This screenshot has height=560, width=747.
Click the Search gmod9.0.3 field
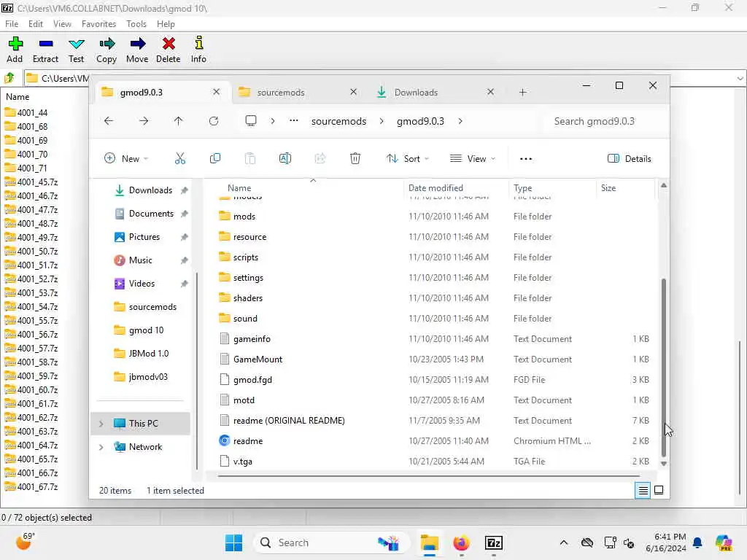tap(605, 121)
